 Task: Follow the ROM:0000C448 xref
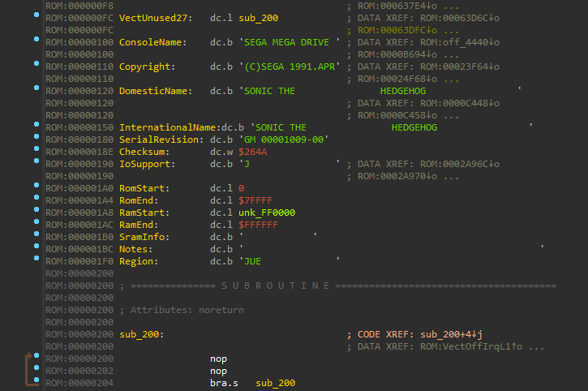coord(460,103)
